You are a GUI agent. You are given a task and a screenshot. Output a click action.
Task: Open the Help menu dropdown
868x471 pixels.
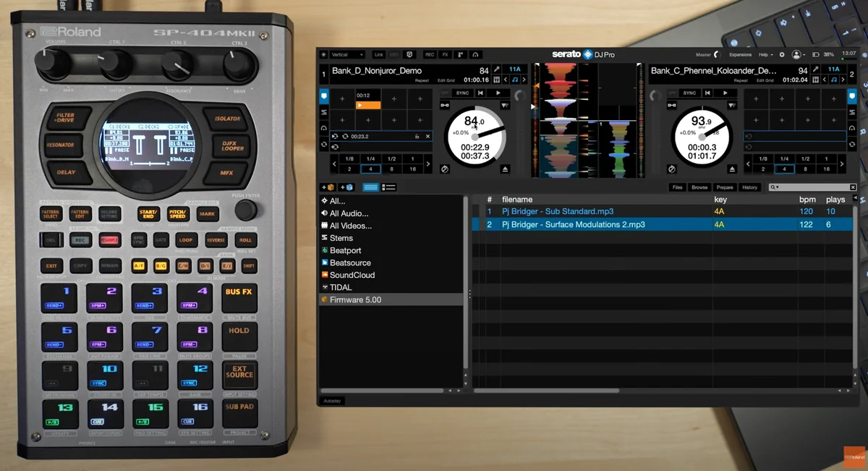pyautogui.click(x=763, y=54)
